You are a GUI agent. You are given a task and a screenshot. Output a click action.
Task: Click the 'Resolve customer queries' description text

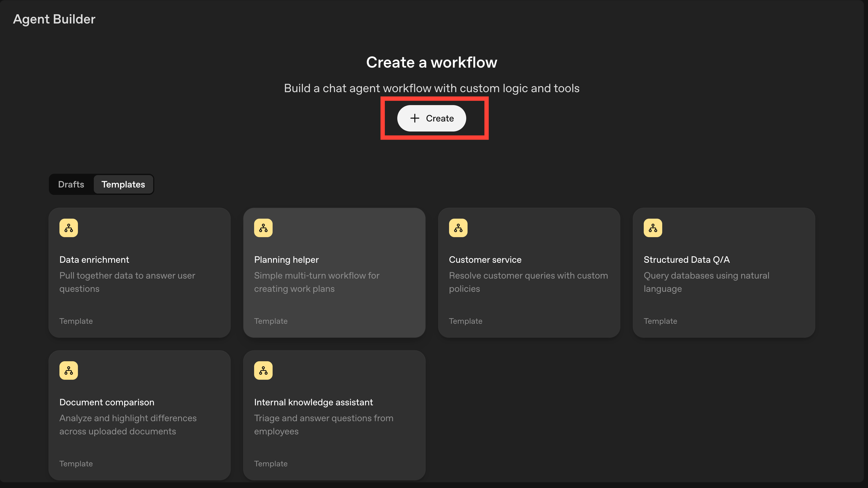click(528, 282)
